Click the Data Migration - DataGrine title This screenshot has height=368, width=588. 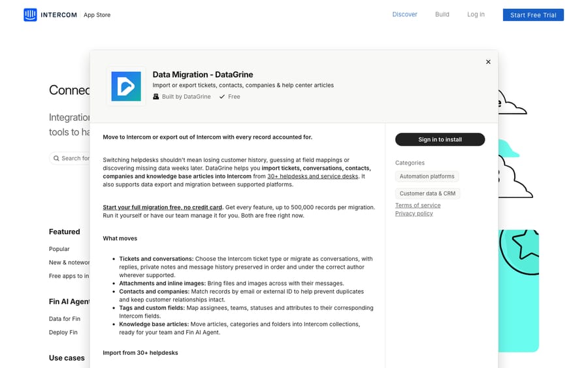[x=203, y=75]
